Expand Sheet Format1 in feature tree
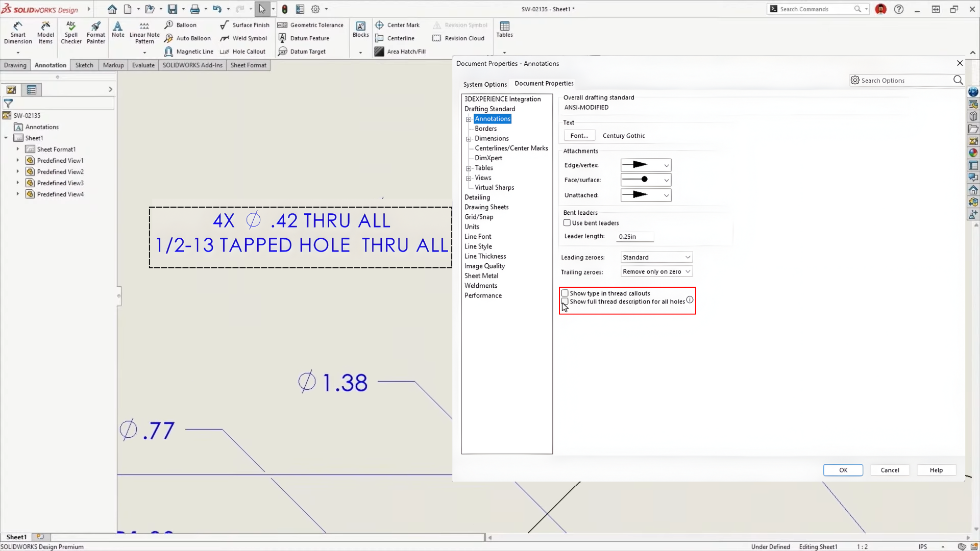 coord(17,149)
